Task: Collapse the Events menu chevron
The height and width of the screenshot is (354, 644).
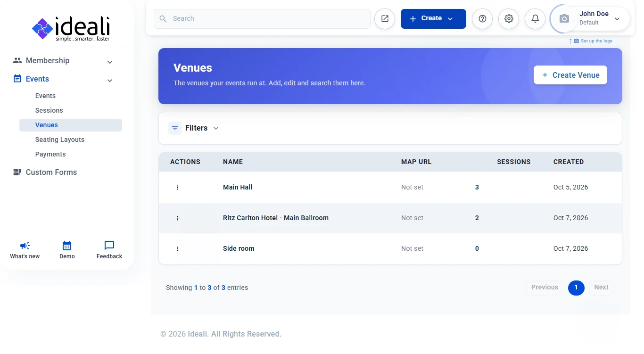Action: pyautogui.click(x=110, y=81)
